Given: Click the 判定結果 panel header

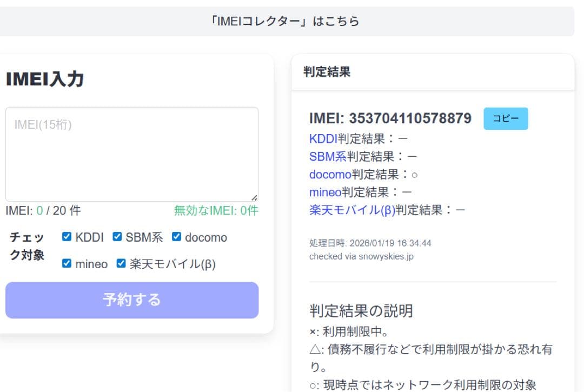Looking at the screenshot, I should 327,72.
